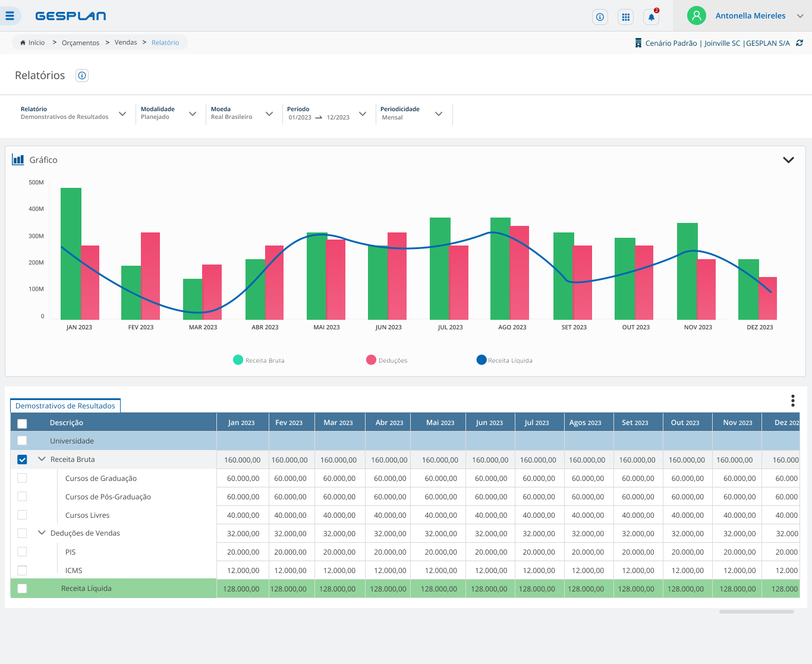Open the apps grid icon
This screenshot has height=664, width=812.
click(x=625, y=17)
